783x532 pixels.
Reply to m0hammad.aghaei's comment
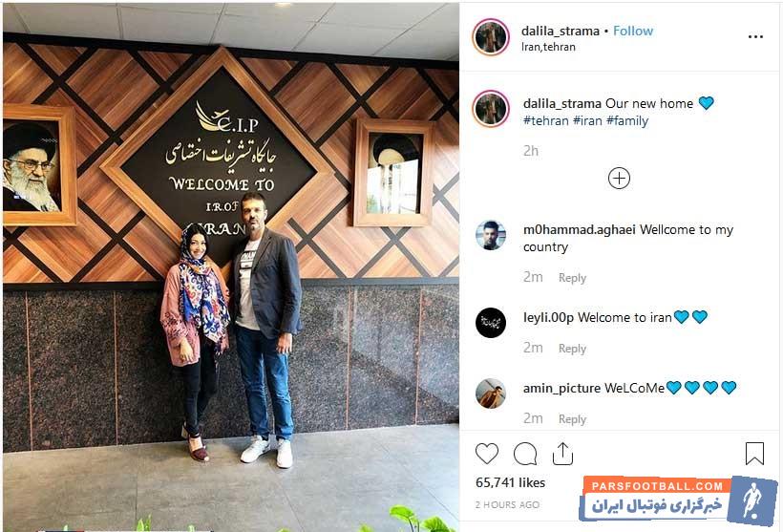coord(572,278)
